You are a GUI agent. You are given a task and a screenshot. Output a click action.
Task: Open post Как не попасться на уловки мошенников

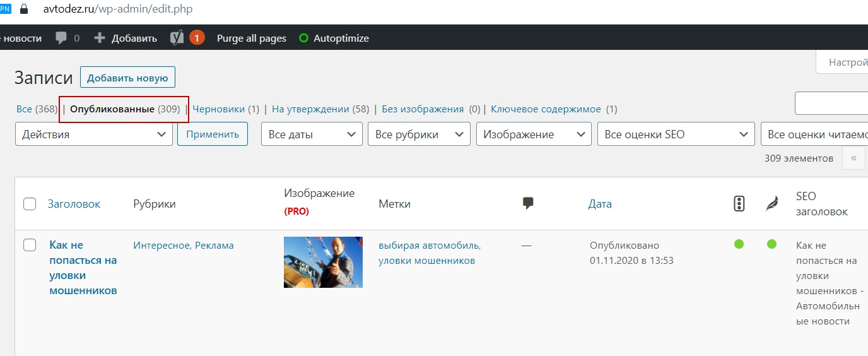pos(83,268)
